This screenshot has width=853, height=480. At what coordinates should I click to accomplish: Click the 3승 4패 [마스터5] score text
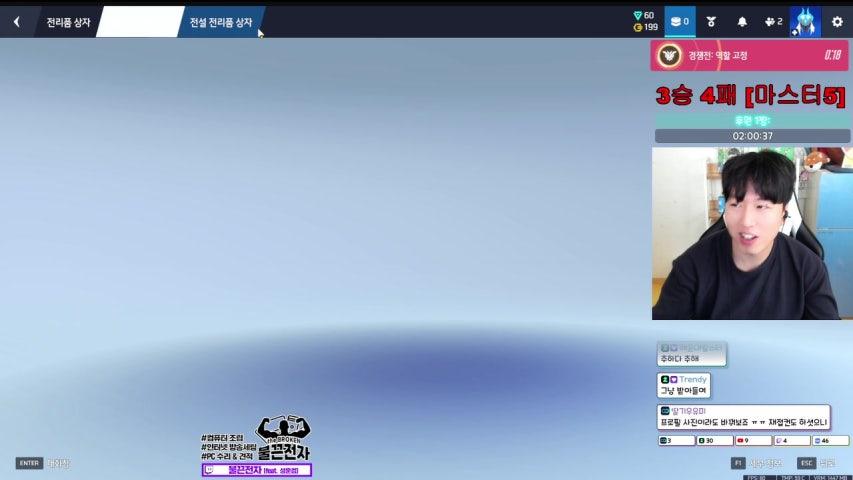click(751, 96)
